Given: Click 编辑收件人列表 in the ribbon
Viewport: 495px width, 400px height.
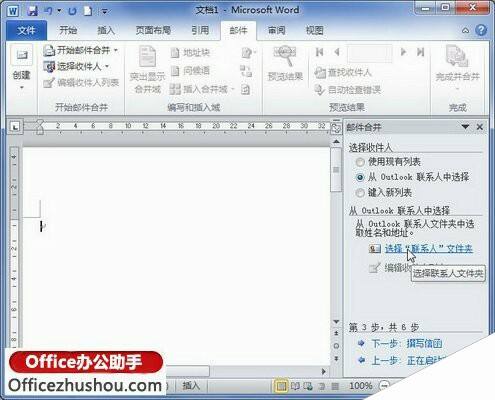Looking at the screenshot, I should (x=81, y=83).
